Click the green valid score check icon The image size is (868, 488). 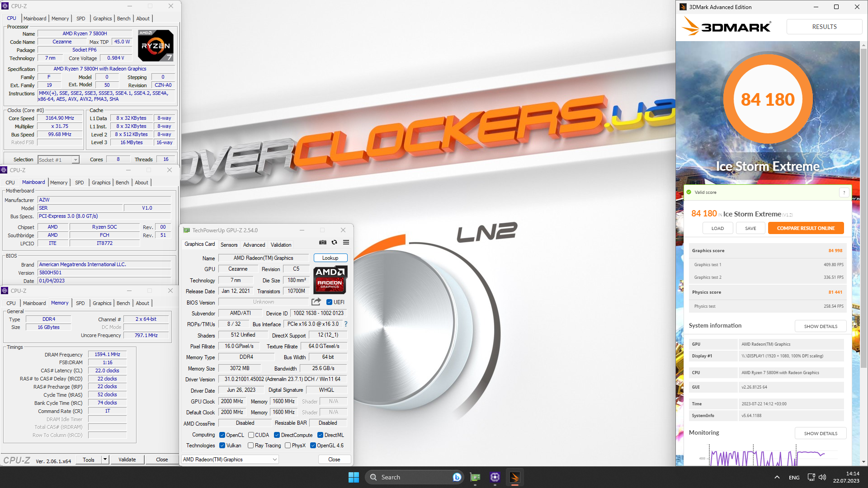pyautogui.click(x=689, y=192)
